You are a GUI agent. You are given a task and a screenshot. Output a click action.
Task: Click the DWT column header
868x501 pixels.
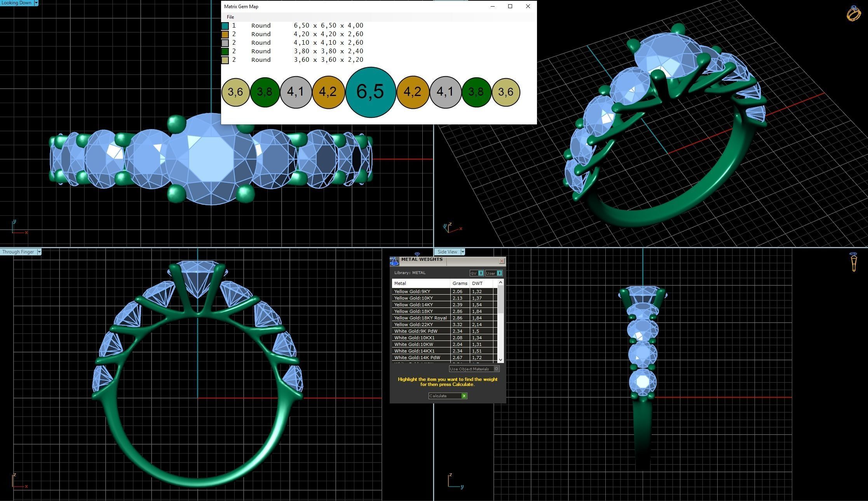coord(481,283)
